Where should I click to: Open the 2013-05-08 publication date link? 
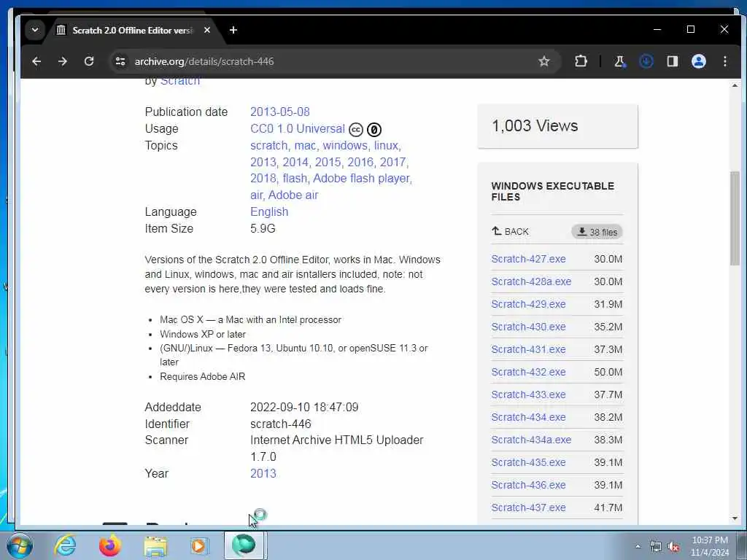279,112
